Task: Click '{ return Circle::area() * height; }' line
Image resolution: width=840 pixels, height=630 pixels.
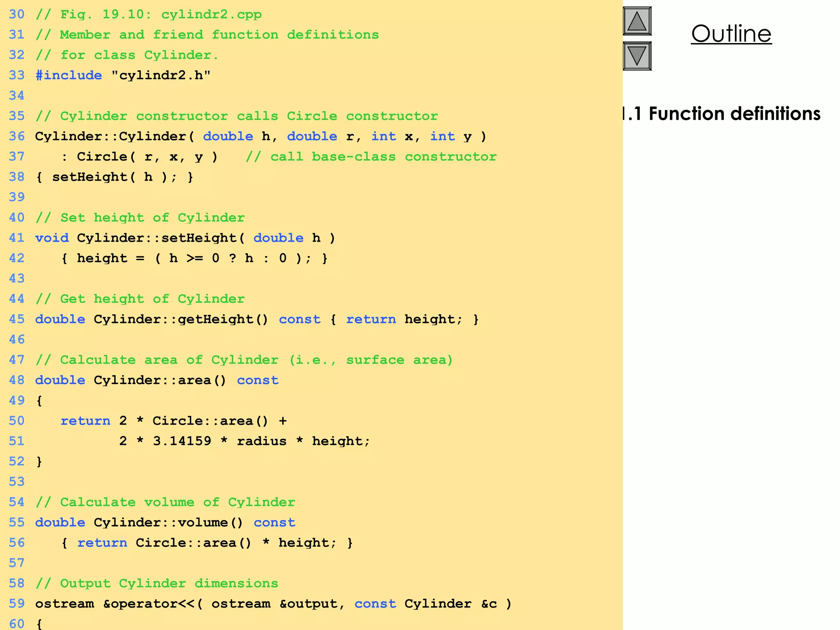Action: [x=207, y=543]
